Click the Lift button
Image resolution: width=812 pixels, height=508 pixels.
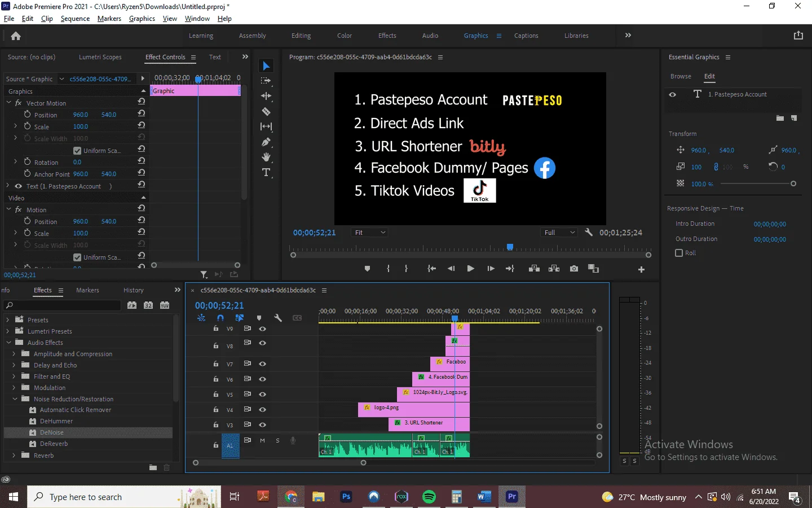click(534, 269)
